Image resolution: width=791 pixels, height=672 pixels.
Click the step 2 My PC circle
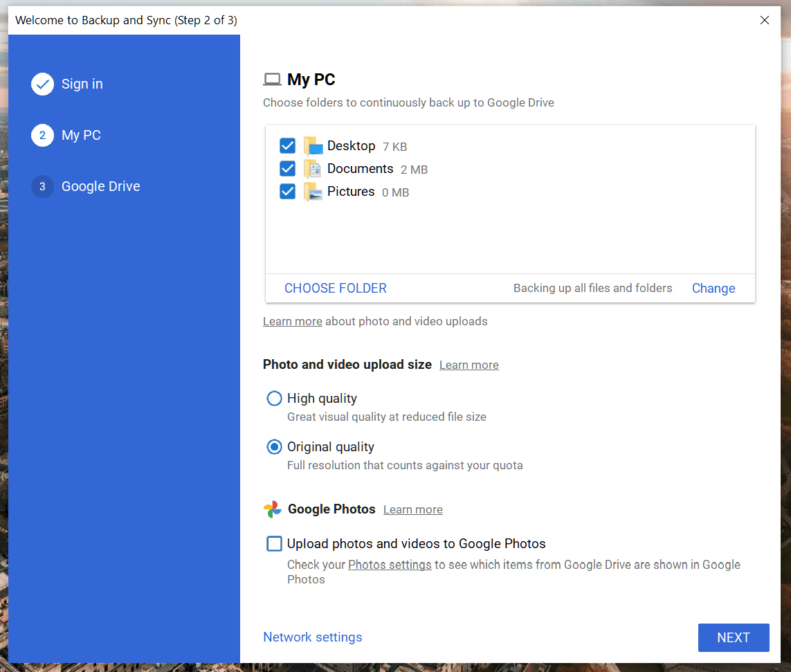click(x=42, y=135)
